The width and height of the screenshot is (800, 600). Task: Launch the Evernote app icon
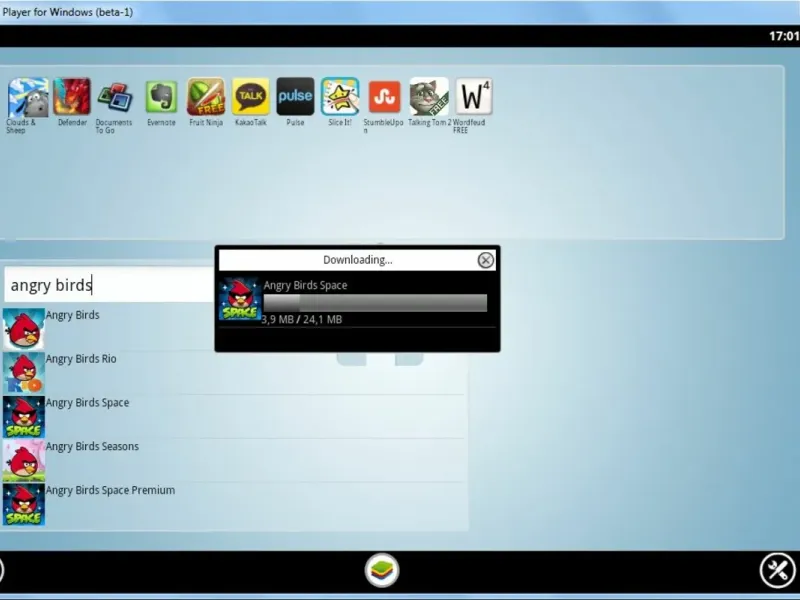tap(161, 97)
